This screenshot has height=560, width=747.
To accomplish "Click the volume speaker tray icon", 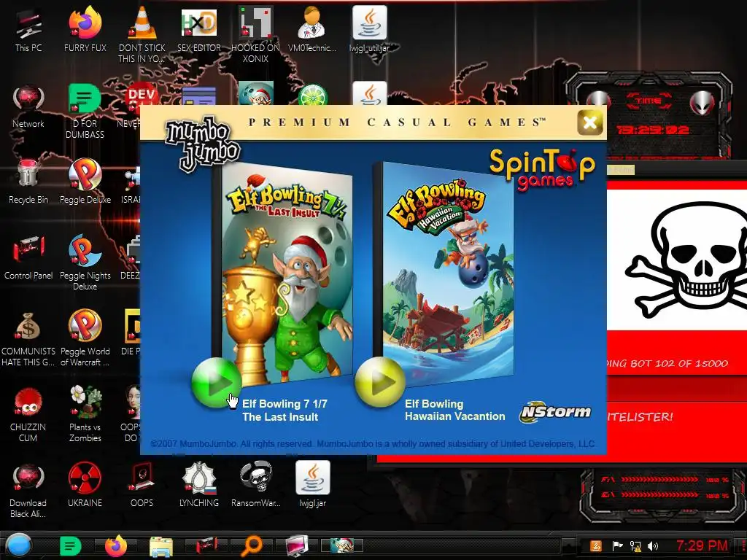I will pos(653,545).
